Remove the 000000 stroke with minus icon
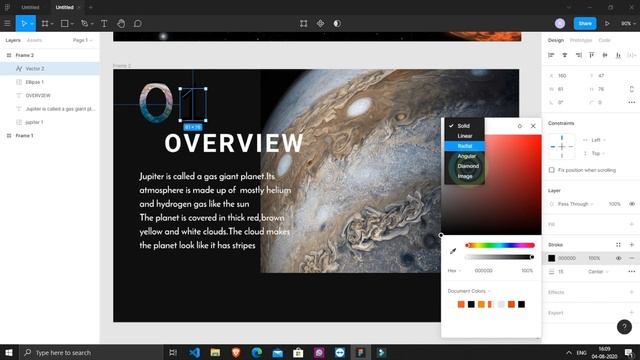This screenshot has height=360, width=640. click(x=632, y=258)
